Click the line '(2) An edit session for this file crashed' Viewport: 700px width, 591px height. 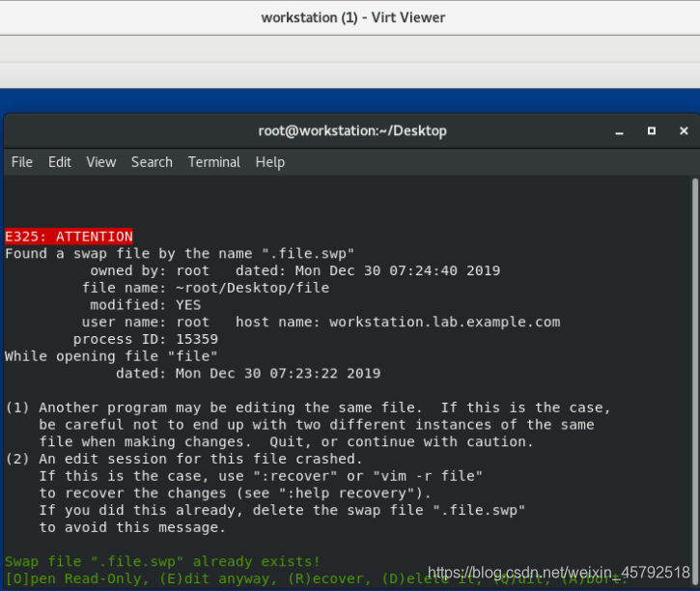click(183, 459)
